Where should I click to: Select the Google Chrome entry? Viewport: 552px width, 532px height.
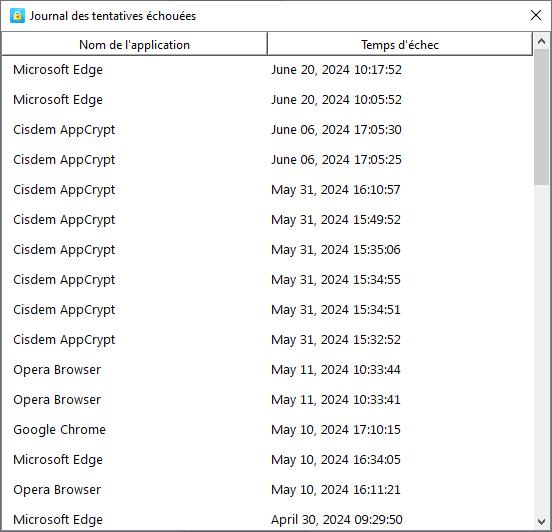59,430
